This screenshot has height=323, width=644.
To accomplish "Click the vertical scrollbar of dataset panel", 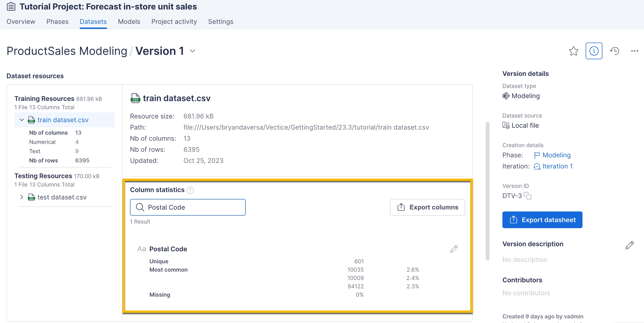I will click(x=487, y=190).
